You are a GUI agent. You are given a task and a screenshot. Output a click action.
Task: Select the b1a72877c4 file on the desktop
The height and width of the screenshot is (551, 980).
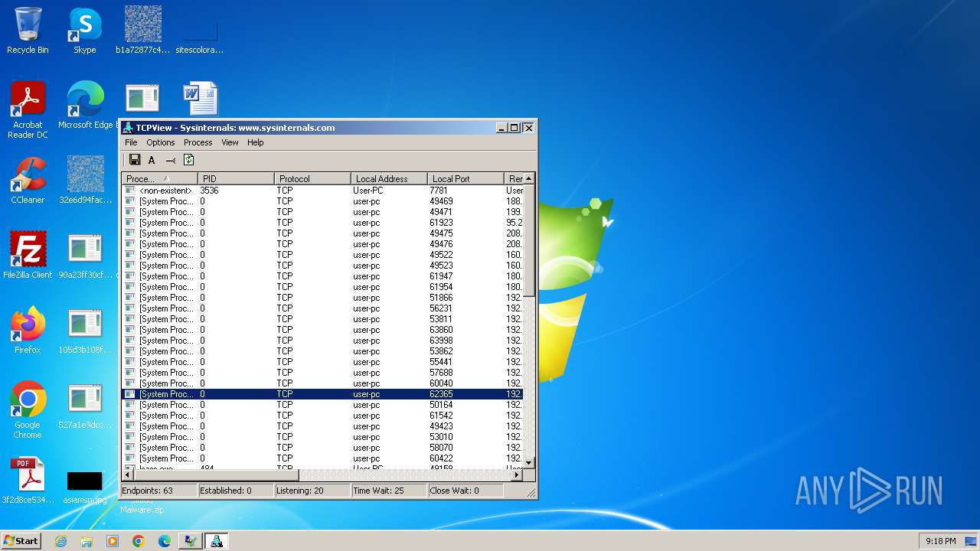coord(142,31)
